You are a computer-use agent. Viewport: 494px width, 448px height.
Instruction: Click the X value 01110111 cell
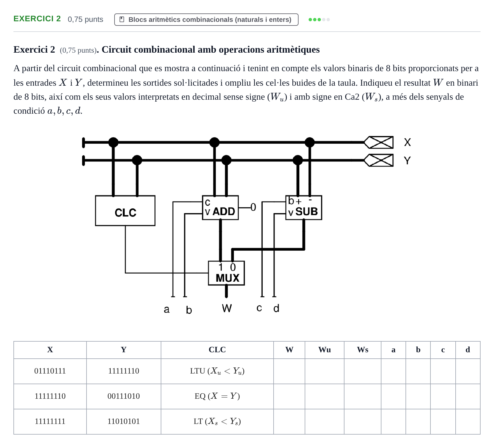(x=50, y=371)
